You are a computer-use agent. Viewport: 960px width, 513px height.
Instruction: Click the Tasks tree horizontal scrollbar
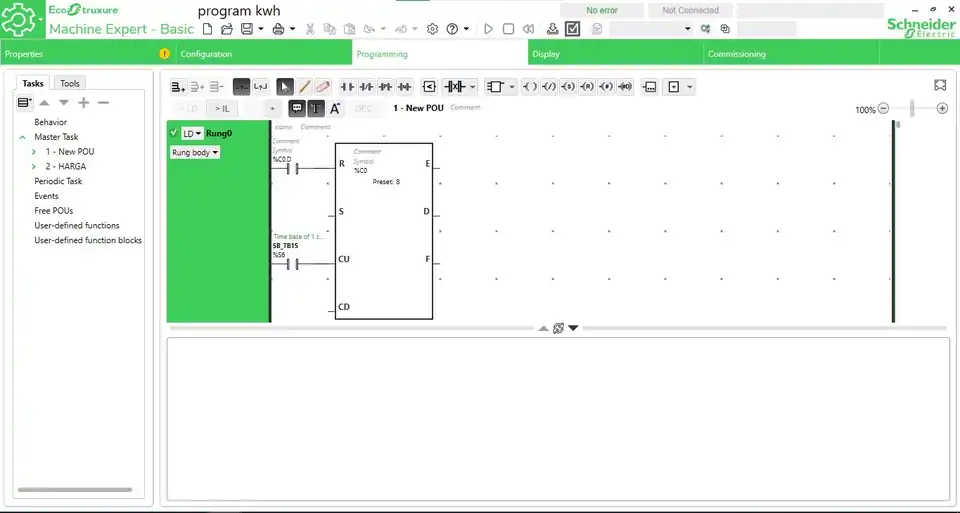click(x=75, y=490)
